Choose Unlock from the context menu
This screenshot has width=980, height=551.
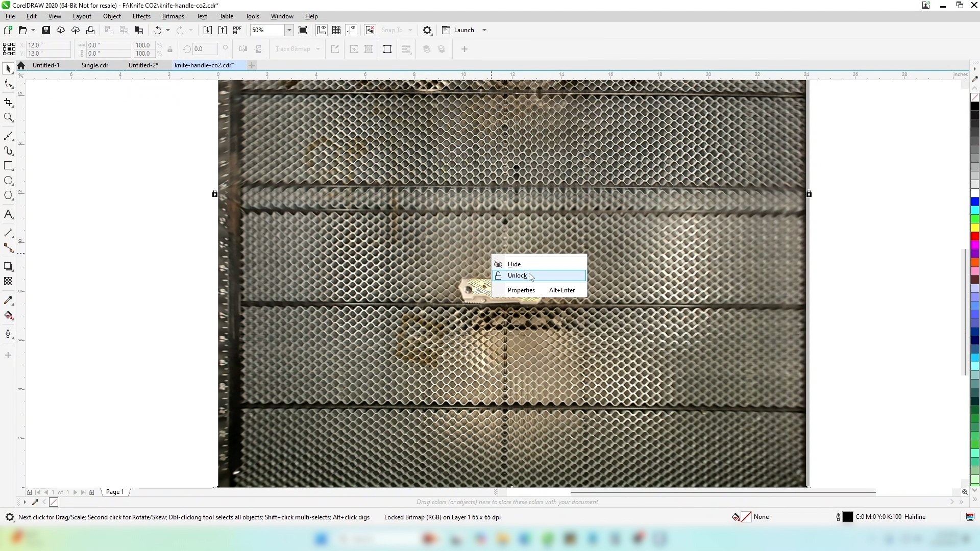517,275
